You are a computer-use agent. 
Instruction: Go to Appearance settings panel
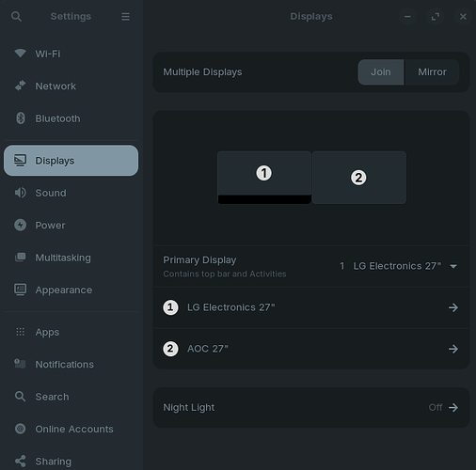click(x=71, y=290)
